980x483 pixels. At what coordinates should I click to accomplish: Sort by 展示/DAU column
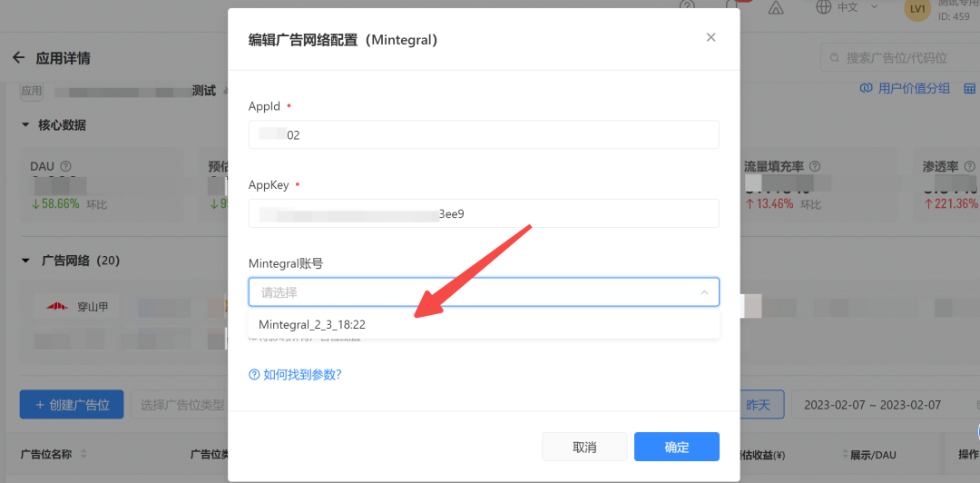pyautogui.click(x=847, y=455)
